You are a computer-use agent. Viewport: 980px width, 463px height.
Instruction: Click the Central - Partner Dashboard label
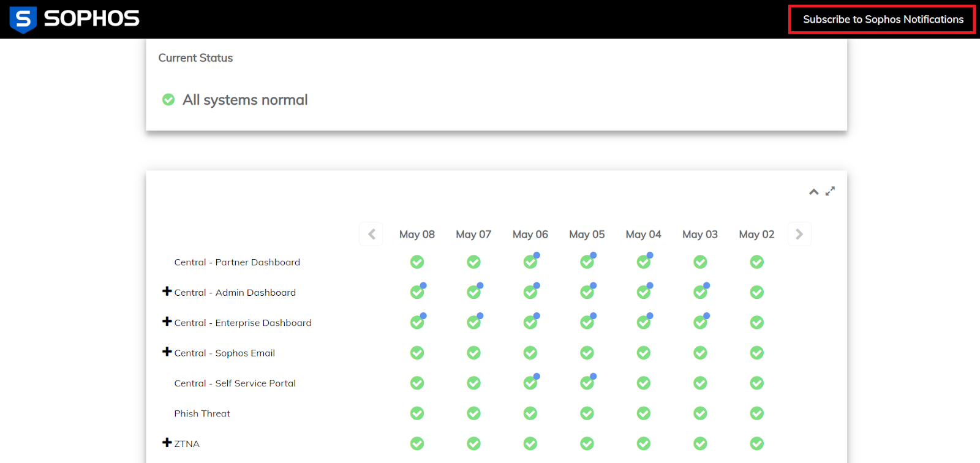click(237, 262)
